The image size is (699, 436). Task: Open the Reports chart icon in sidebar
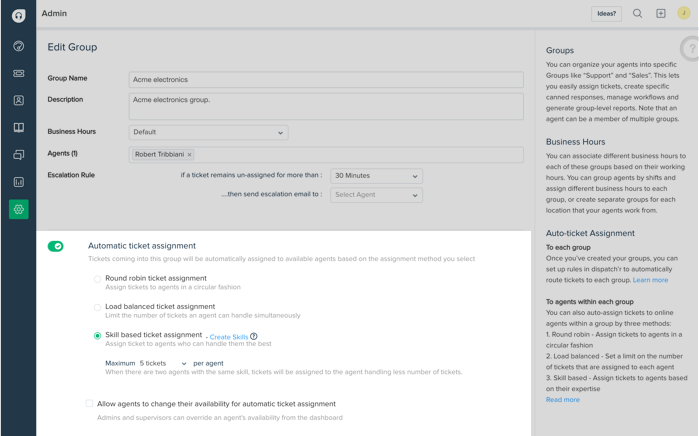point(18,182)
